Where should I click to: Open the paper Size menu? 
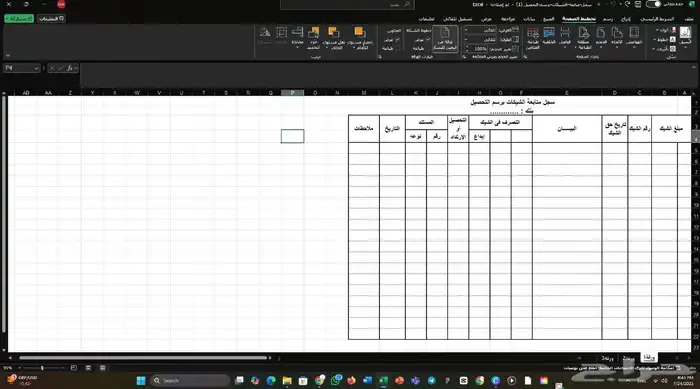[x=601, y=37]
